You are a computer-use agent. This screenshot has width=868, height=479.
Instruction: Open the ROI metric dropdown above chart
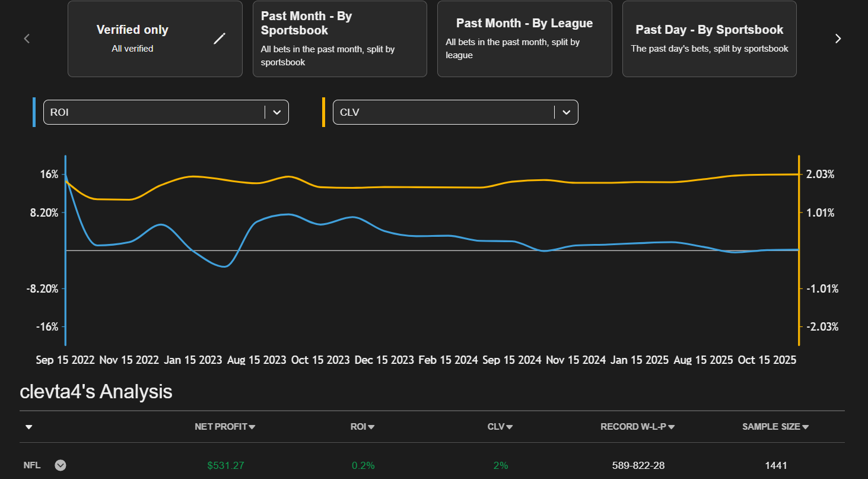tap(276, 112)
